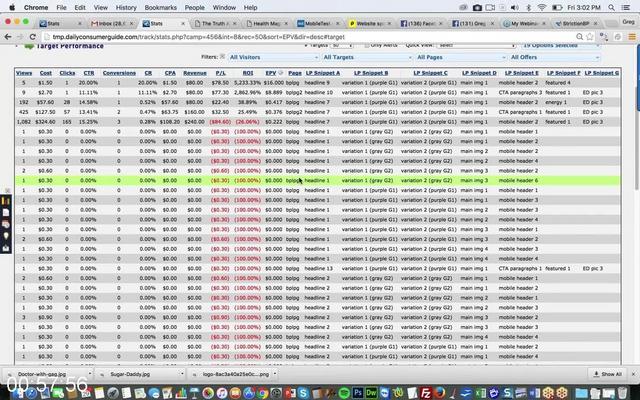Click the '$324.60' cost value

coord(45,122)
